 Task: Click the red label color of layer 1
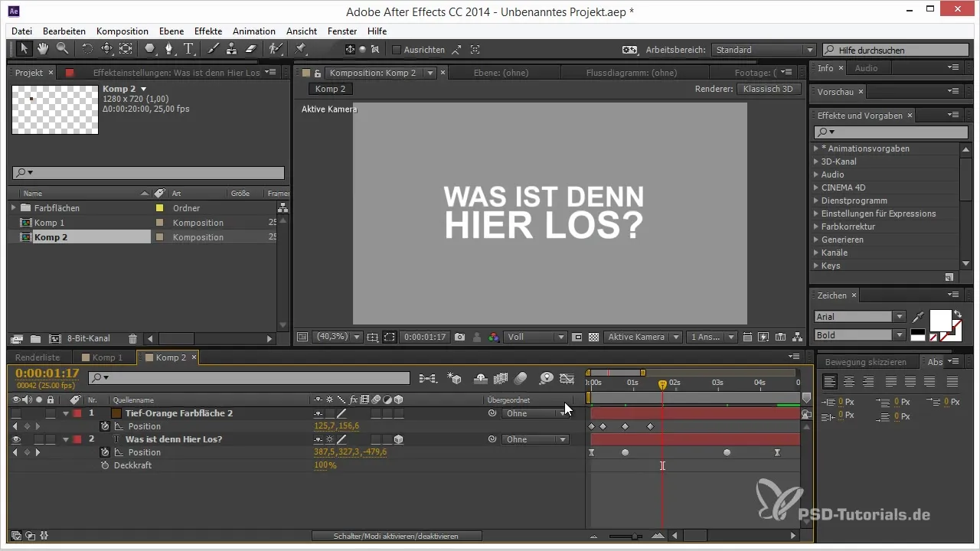pyautogui.click(x=77, y=413)
